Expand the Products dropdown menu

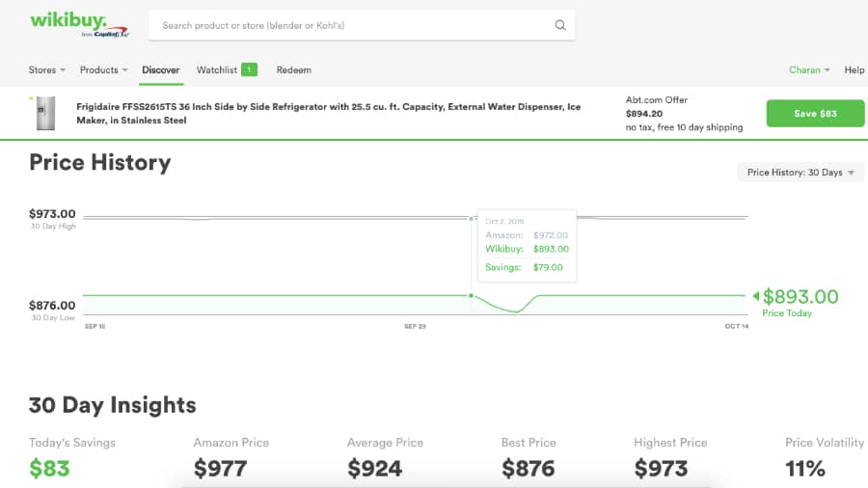click(x=103, y=70)
